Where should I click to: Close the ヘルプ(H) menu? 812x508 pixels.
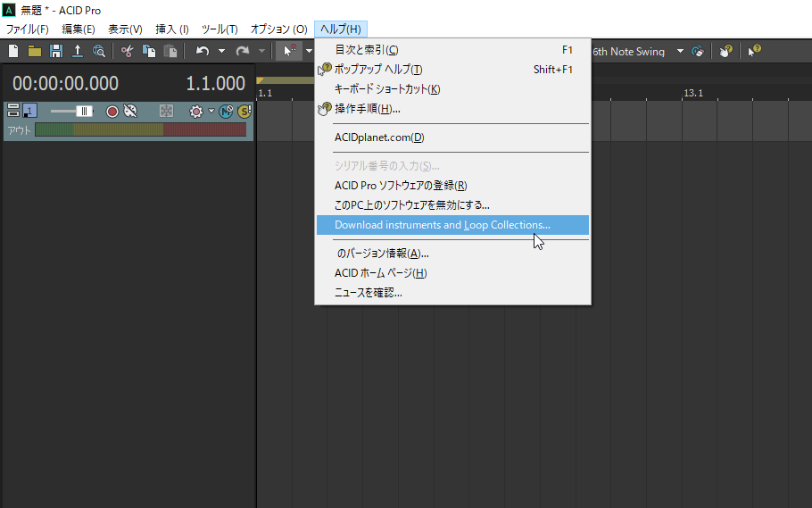tap(341, 29)
